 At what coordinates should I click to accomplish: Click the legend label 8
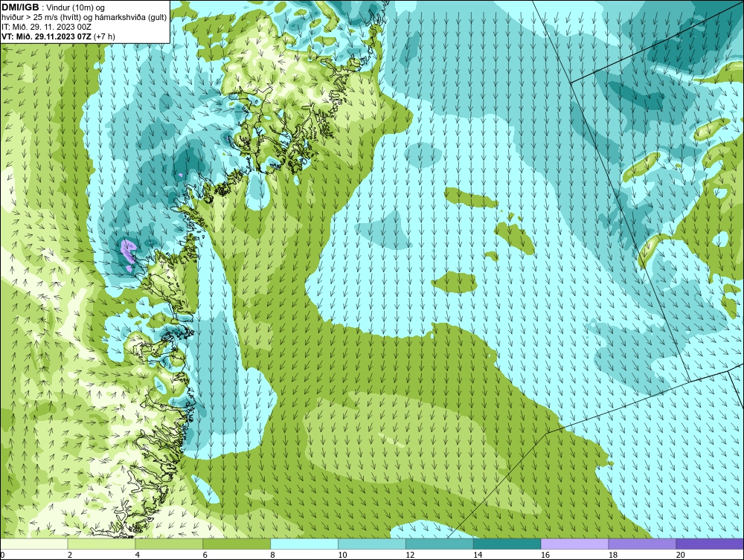point(272,555)
